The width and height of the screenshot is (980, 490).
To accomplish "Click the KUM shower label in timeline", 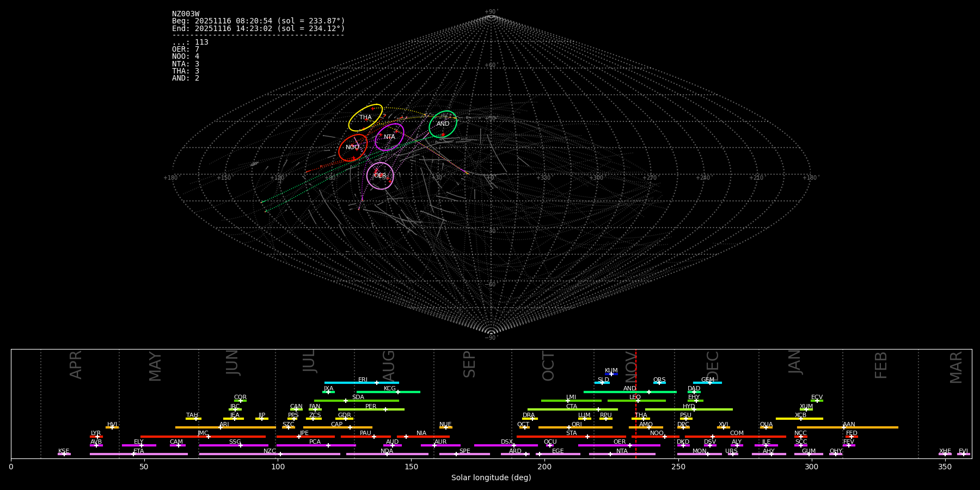I will point(611,371).
